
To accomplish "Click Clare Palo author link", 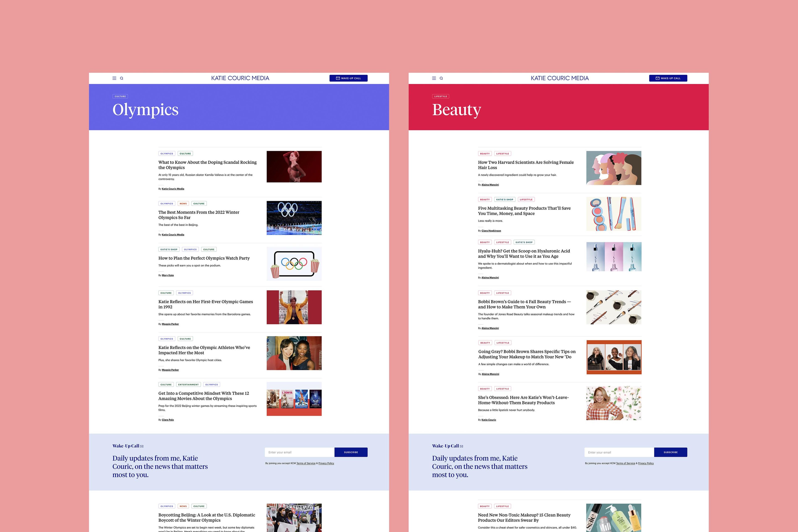I will 168,420.
